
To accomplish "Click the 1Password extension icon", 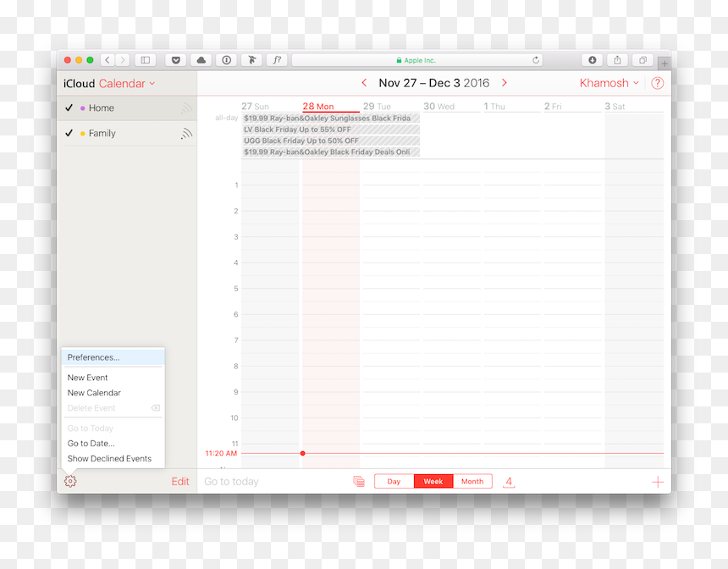I will 227,60.
